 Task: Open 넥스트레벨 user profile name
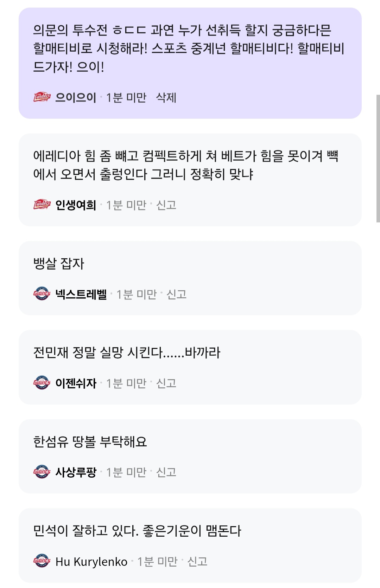point(81,294)
